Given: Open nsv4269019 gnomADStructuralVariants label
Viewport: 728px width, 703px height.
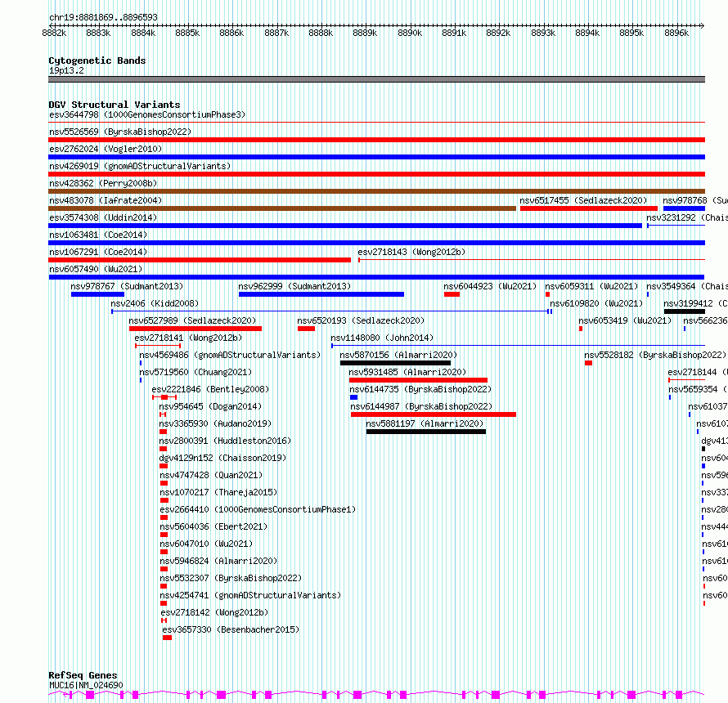Looking at the screenshot, I should click(140, 166).
